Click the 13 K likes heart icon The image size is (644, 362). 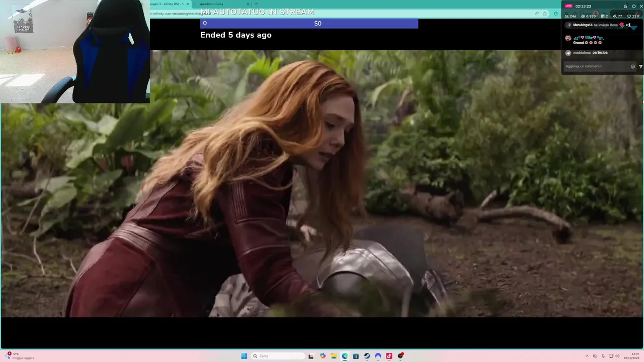tap(629, 16)
